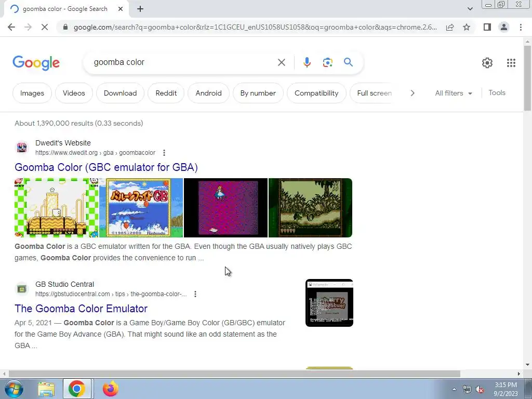Bookmark this tab with the star

point(467,27)
